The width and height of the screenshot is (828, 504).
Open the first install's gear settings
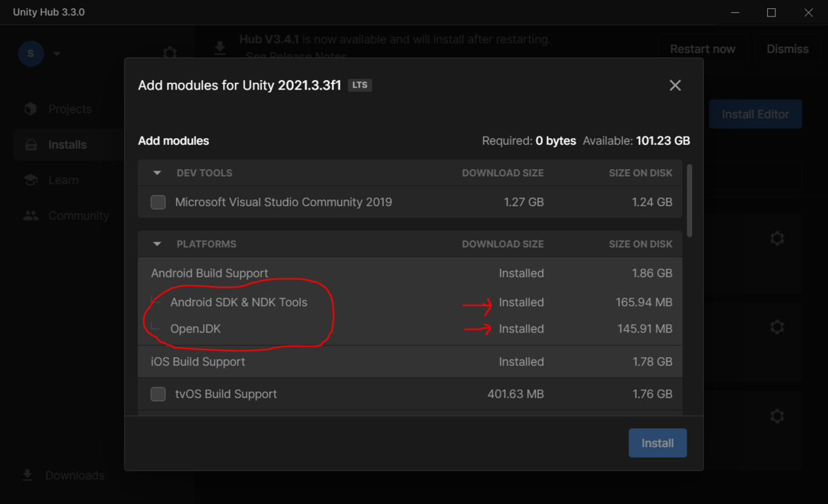coord(777,239)
